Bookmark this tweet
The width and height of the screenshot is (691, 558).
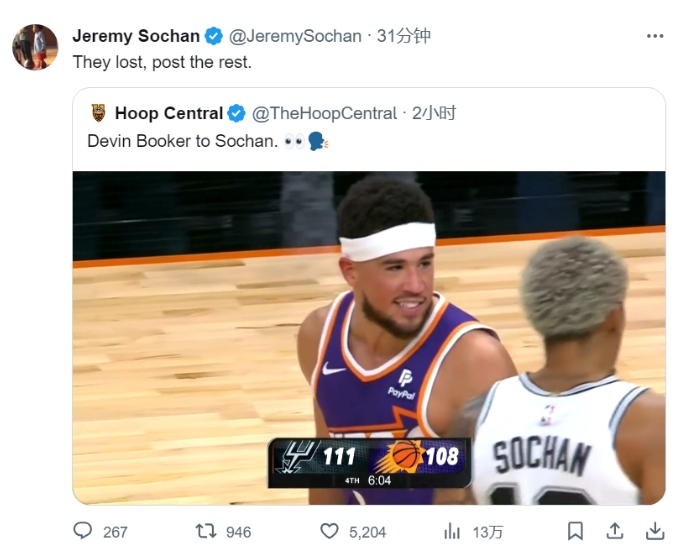[x=575, y=531]
